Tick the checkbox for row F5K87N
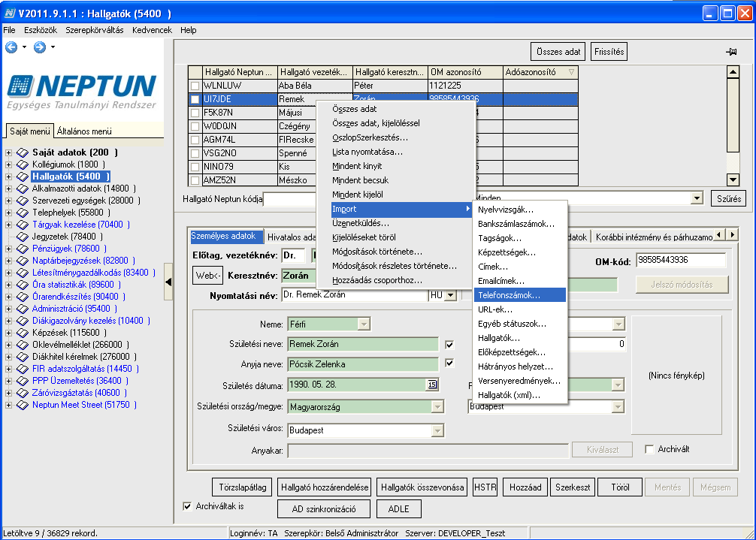756x540 pixels. click(x=195, y=113)
